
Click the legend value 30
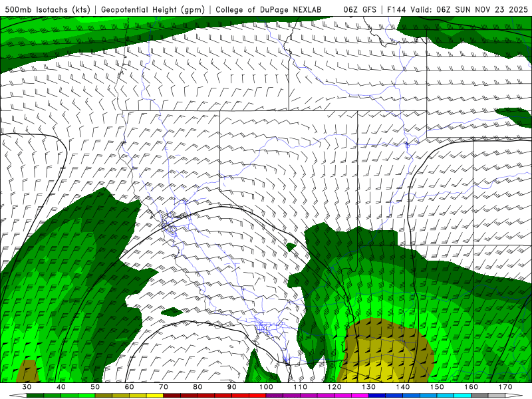tap(27, 387)
